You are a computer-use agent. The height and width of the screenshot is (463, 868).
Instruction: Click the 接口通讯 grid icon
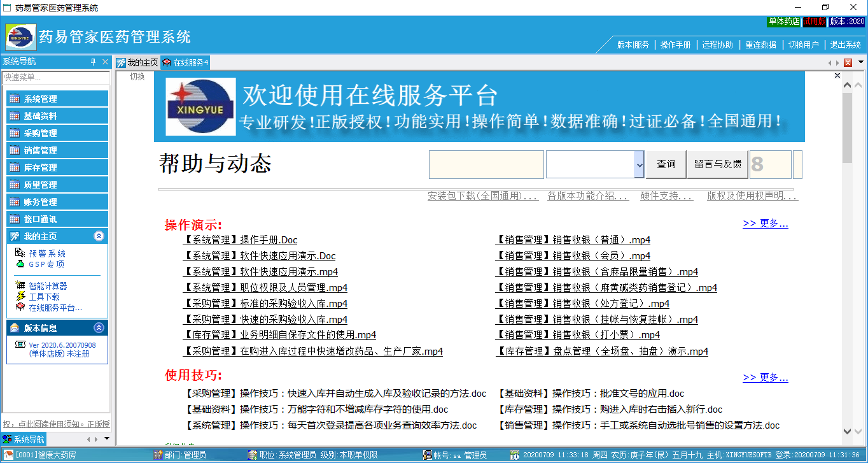point(15,219)
